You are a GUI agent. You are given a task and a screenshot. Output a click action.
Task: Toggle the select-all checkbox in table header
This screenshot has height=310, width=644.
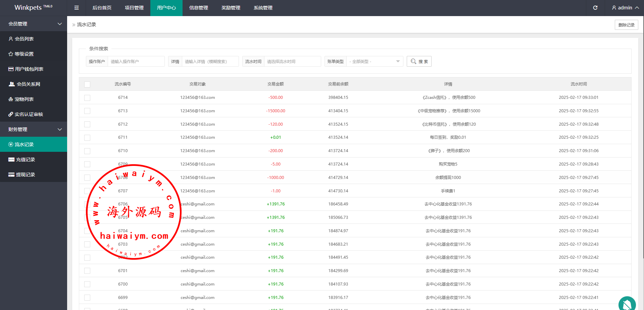[x=87, y=84]
